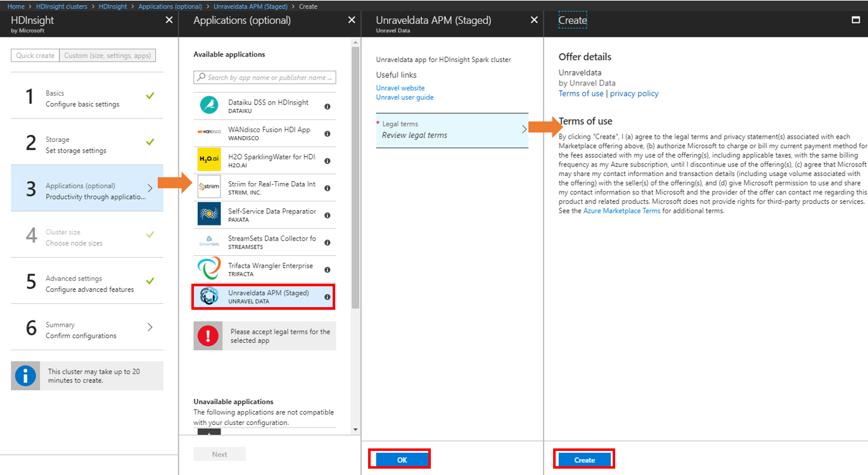Go to Unraveldata APM (Staged) breadcrumb
The image size is (868, 475).
(x=250, y=6)
